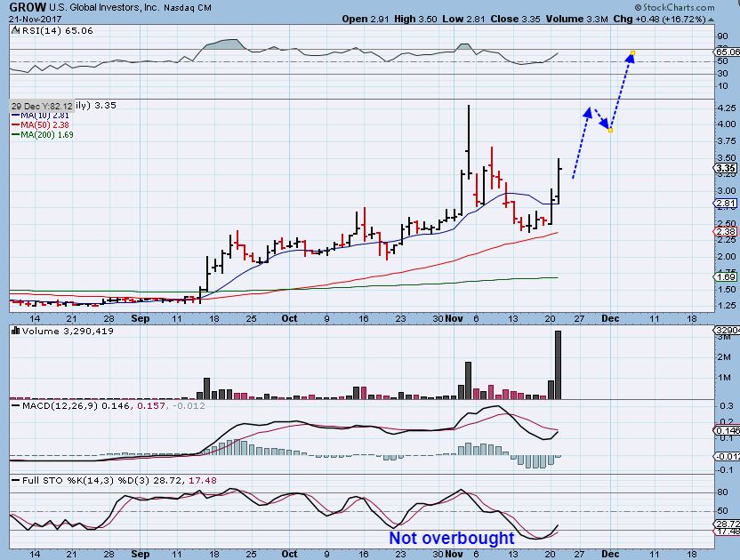The width and height of the screenshot is (740, 560).
Task: Click the GROW ticker symbol
Action: pyautogui.click(x=28, y=7)
